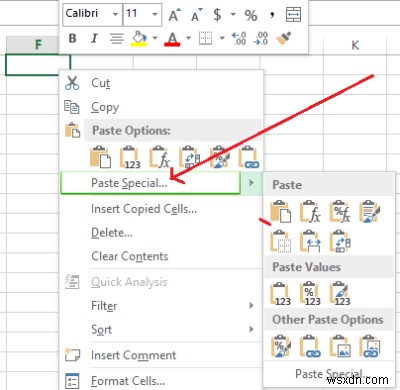This screenshot has width=400, height=390.
Task: Click the Merge & Center icon
Action: 294,15
